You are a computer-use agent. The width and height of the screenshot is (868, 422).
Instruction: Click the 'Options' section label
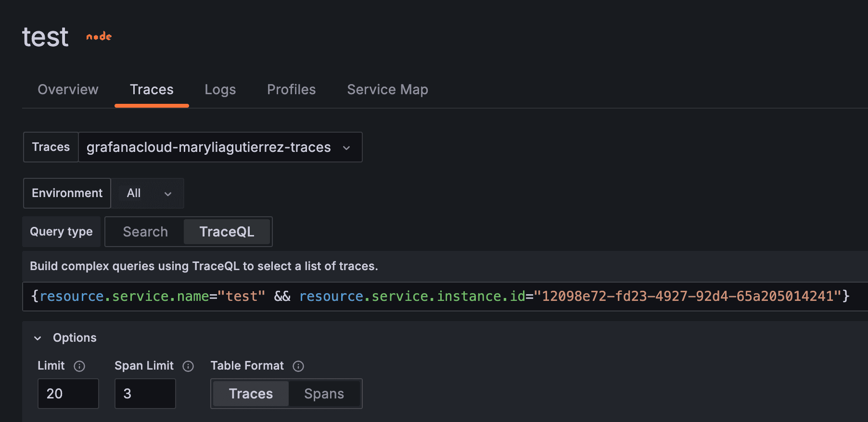click(x=75, y=338)
